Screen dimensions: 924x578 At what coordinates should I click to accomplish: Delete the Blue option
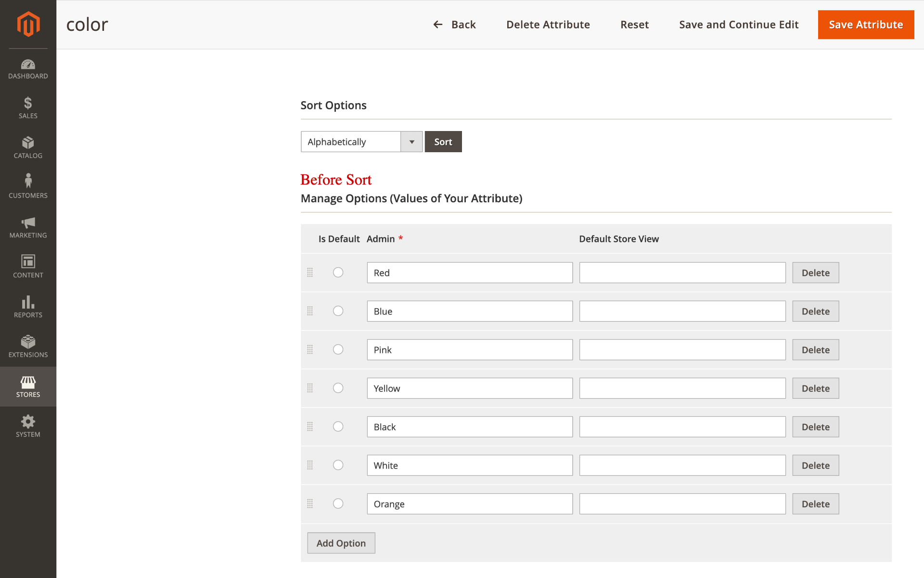pos(816,311)
